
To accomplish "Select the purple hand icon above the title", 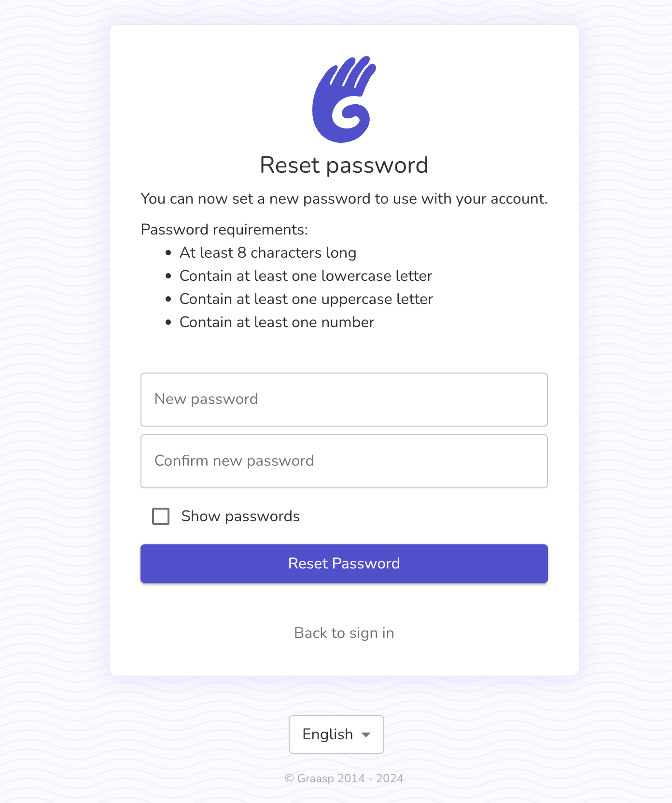I will [344, 98].
